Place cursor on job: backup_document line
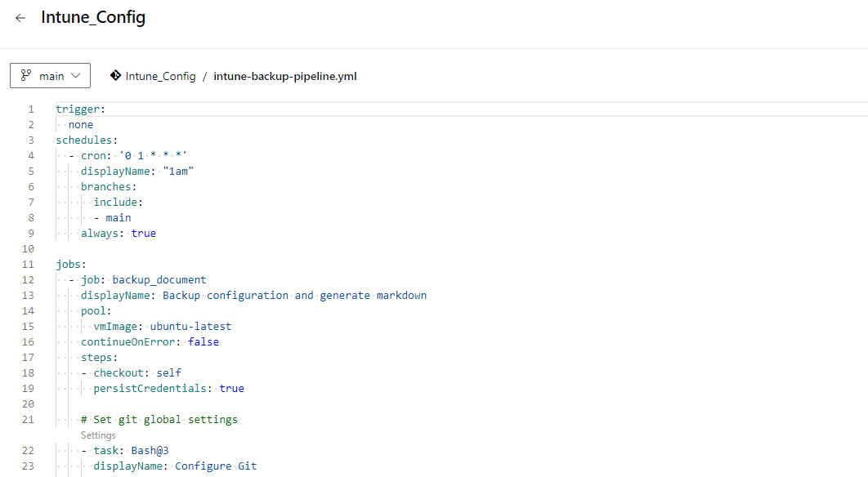The width and height of the screenshot is (868, 477). click(x=144, y=280)
